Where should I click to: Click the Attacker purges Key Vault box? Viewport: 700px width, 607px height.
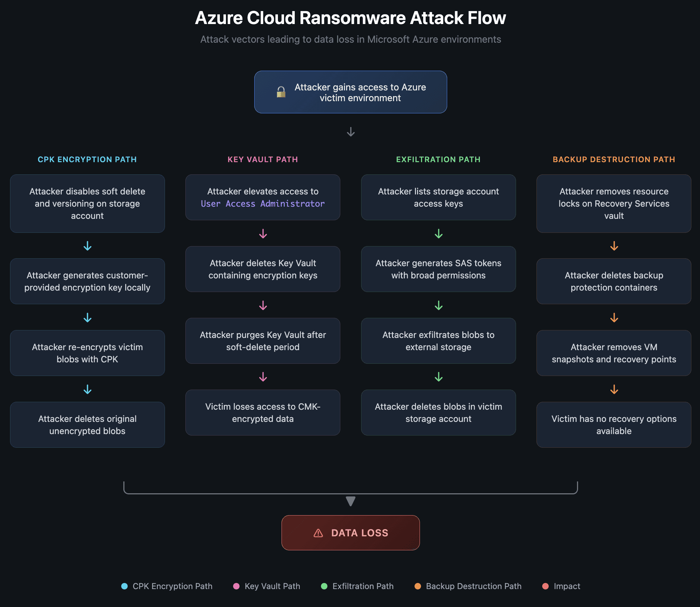click(x=262, y=341)
